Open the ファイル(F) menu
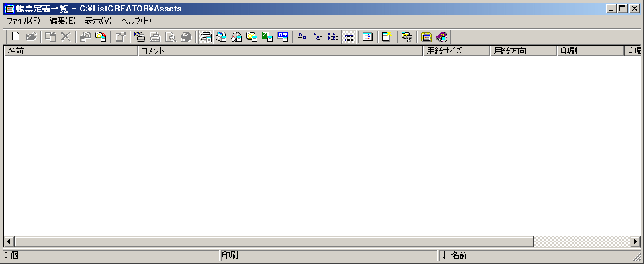This screenshot has height=264, width=644. [24, 21]
